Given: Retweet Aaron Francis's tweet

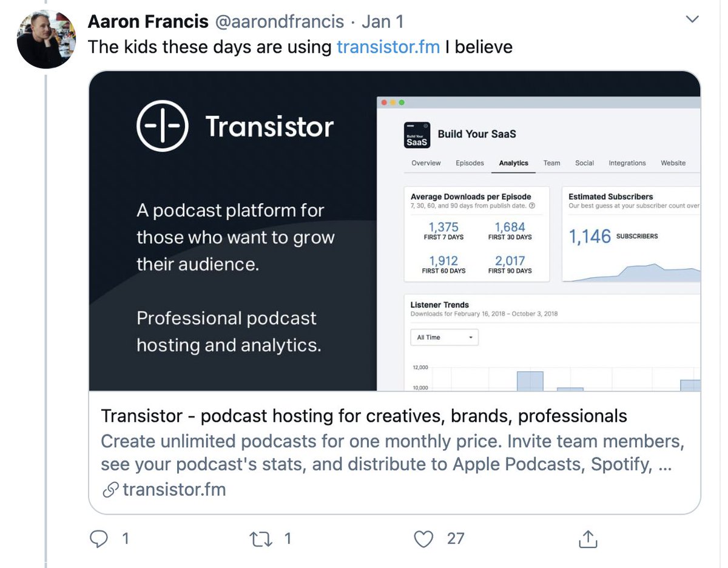Looking at the screenshot, I should (261, 538).
